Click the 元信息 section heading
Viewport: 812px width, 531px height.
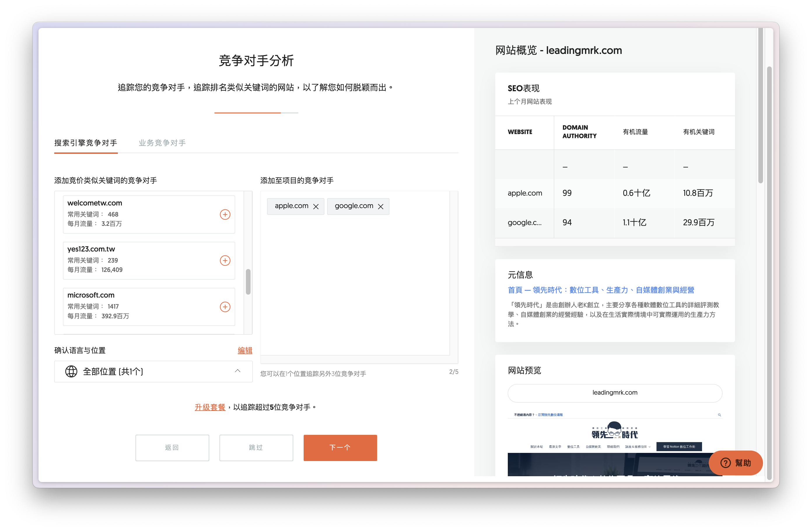pyautogui.click(x=520, y=275)
